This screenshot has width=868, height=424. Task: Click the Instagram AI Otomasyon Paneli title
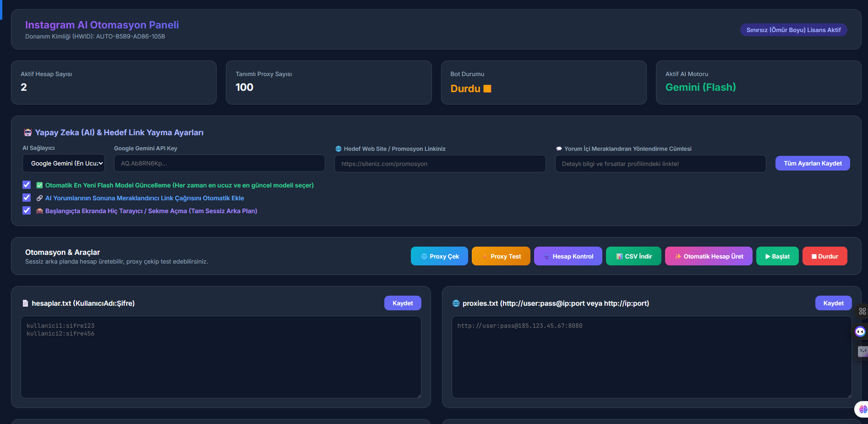coord(102,25)
